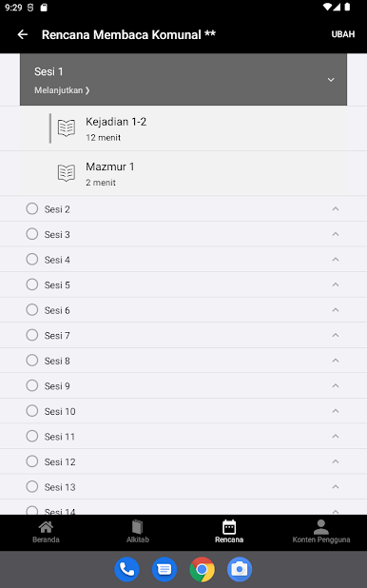Collapse Sesi 1 with its chevron
Image resolution: width=367 pixels, height=588 pixels.
(331, 80)
